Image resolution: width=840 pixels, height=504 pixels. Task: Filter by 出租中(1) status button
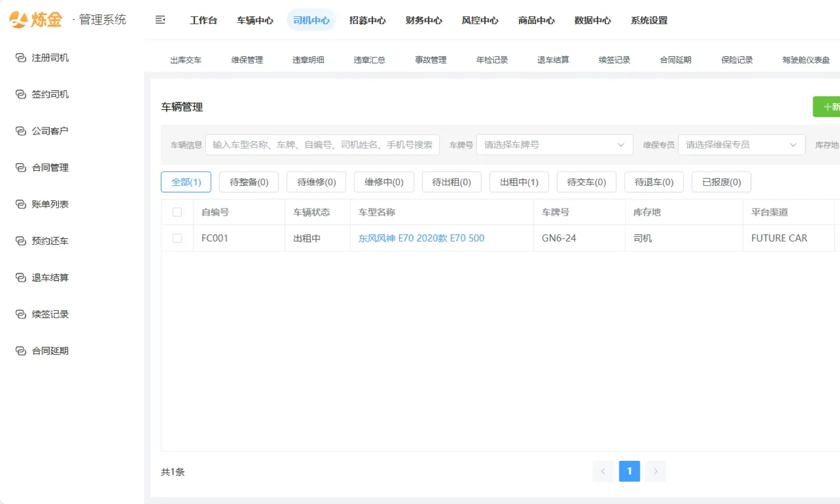pos(519,182)
